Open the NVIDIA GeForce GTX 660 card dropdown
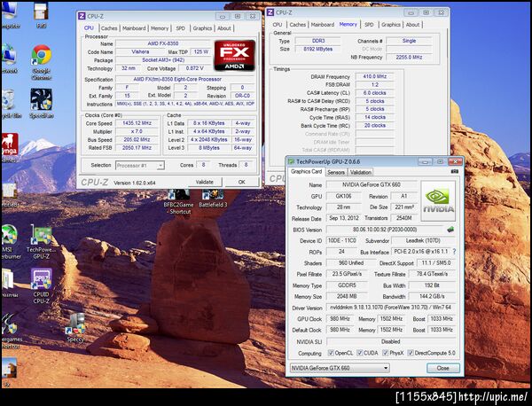532x406 pixels. 340,368
